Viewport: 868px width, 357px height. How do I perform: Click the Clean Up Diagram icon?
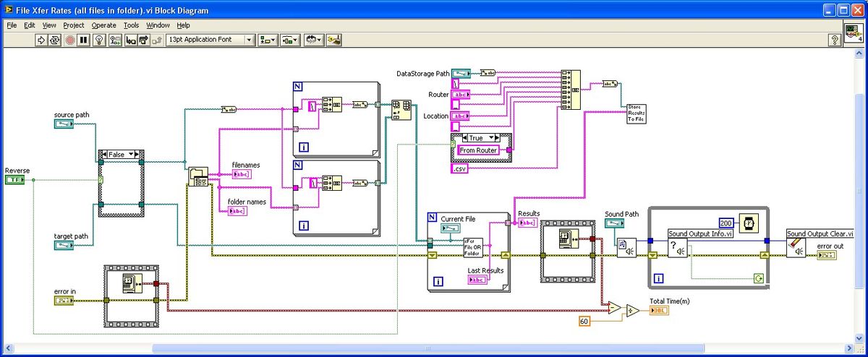(x=334, y=40)
